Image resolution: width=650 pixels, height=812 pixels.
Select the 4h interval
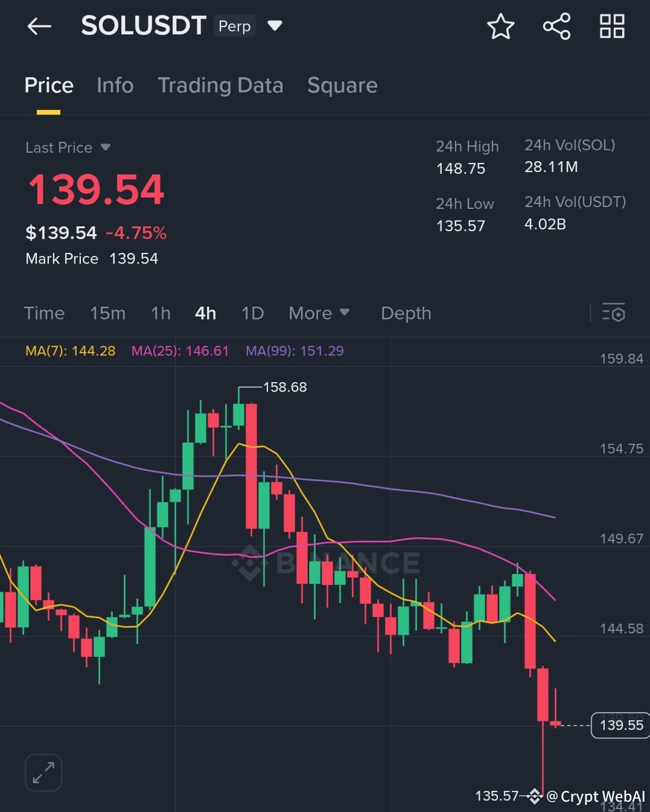(x=205, y=313)
